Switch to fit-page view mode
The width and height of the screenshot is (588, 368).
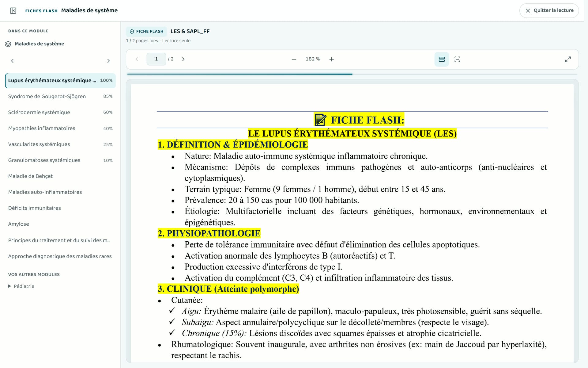point(457,59)
